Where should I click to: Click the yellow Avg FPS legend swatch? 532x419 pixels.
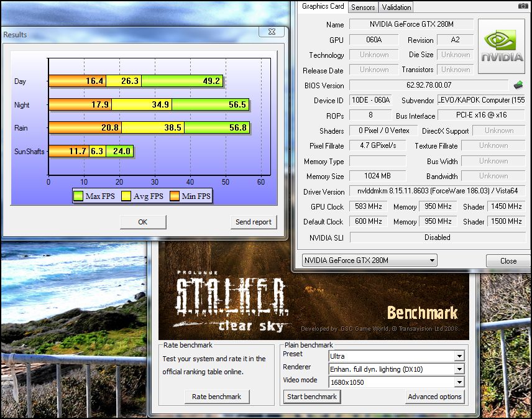pos(127,197)
